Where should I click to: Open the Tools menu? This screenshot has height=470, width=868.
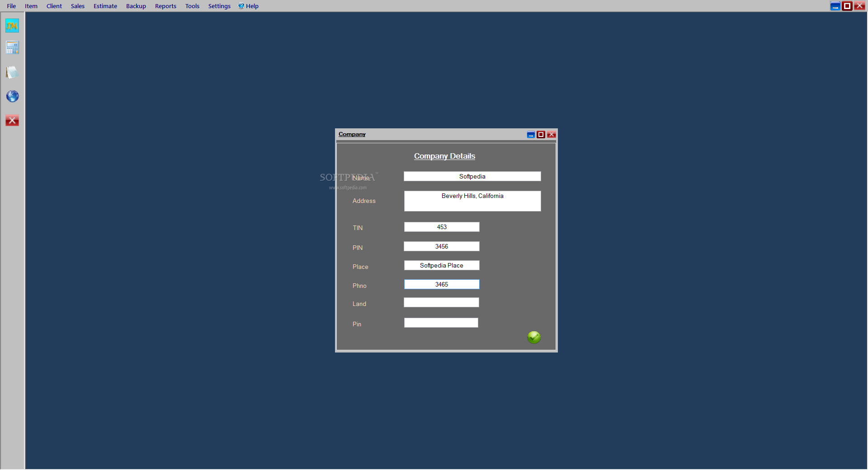(192, 6)
